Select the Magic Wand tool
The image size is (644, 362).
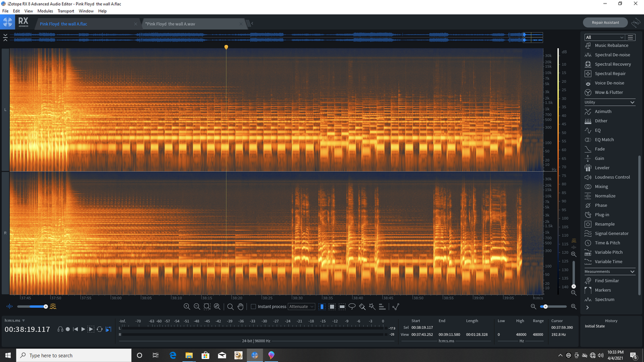pos(372,307)
